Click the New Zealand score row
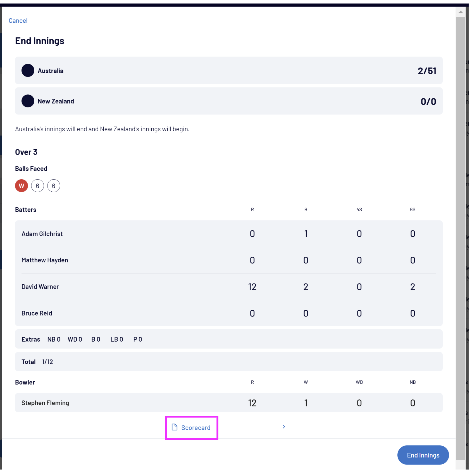Image resolution: width=472 pixels, height=476 pixels. [229, 101]
